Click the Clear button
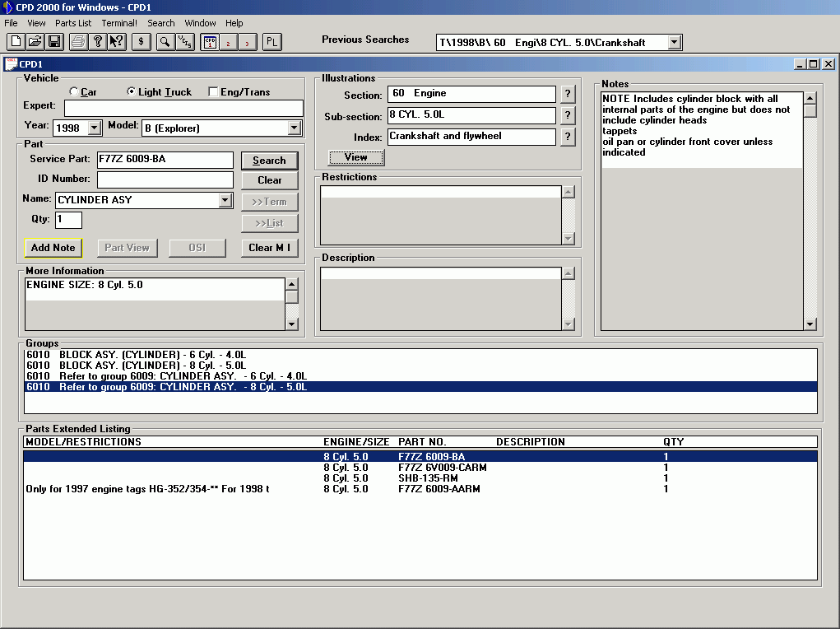 coord(270,180)
